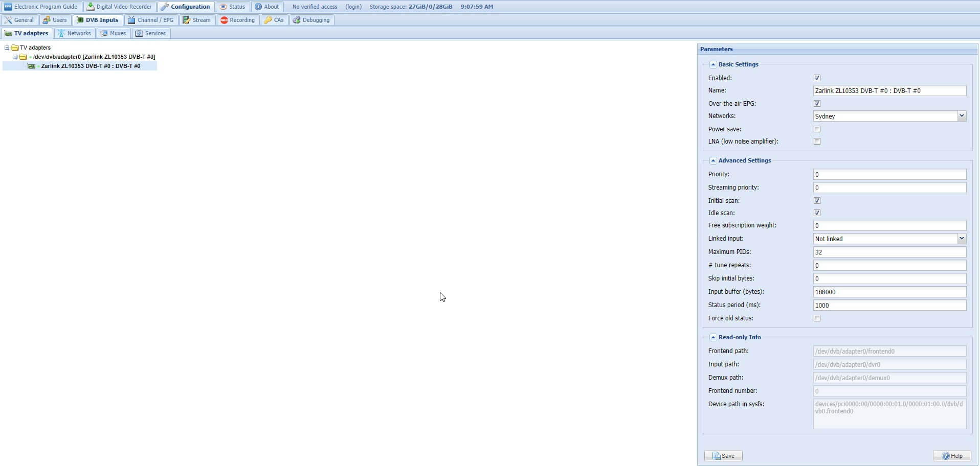Screen dimensions: 980x467
Task: Open the Networks dropdown showing Sydney
Action: [961, 116]
